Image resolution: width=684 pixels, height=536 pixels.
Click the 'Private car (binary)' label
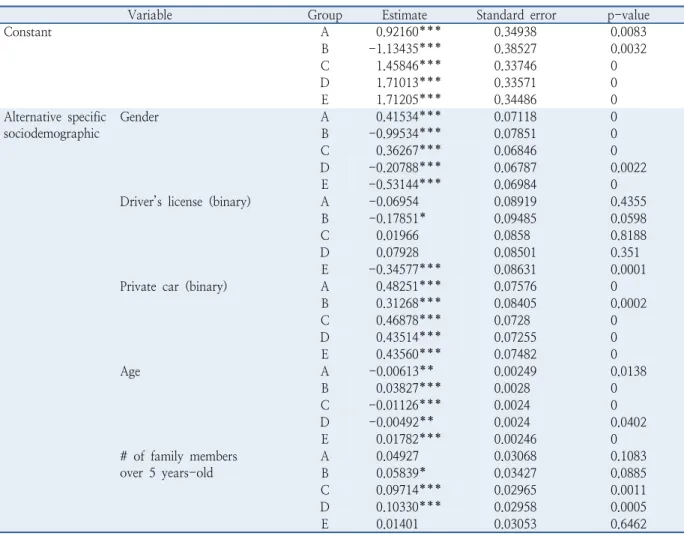click(x=174, y=287)
